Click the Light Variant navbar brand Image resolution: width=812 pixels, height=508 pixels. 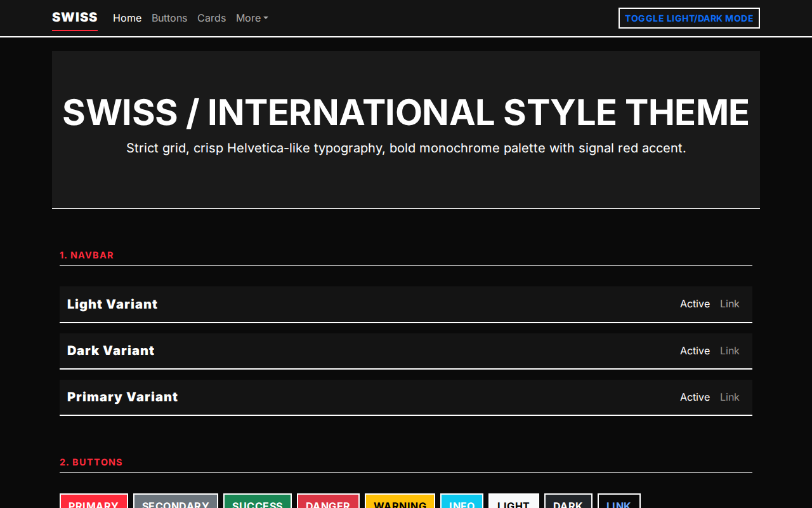[x=112, y=304]
